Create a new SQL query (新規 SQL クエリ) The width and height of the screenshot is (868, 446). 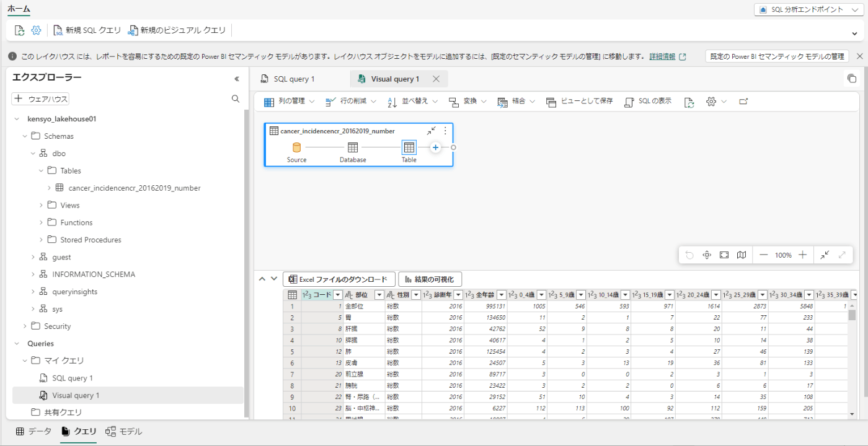pyautogui.click(x=87, y=30)
